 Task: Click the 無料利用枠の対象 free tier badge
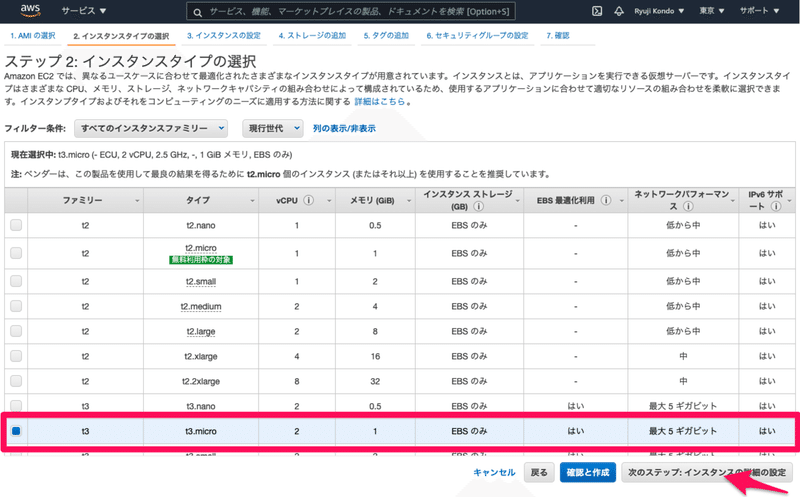[201, 260]
